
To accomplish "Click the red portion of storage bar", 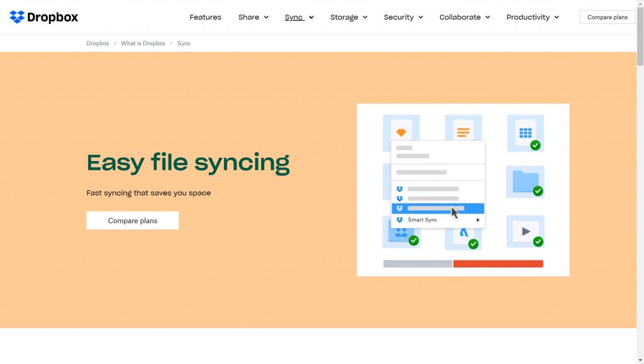I will [498, 263].
